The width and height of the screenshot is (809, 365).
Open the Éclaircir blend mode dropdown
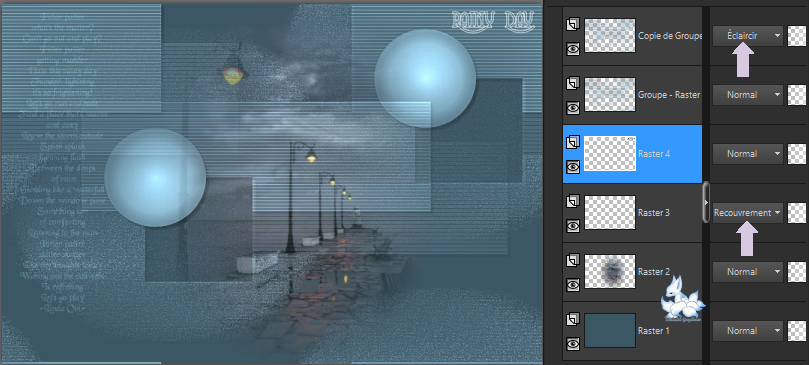[x=748, y=36]
